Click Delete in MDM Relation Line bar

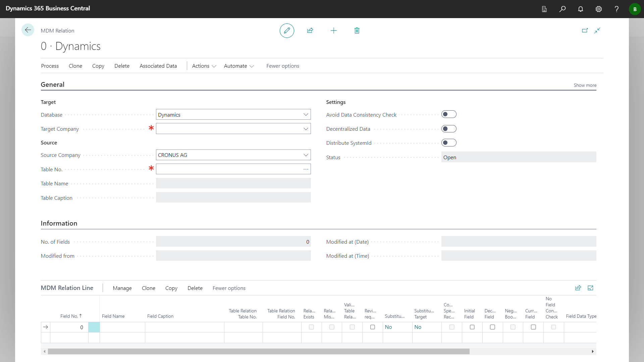point(195,288)
